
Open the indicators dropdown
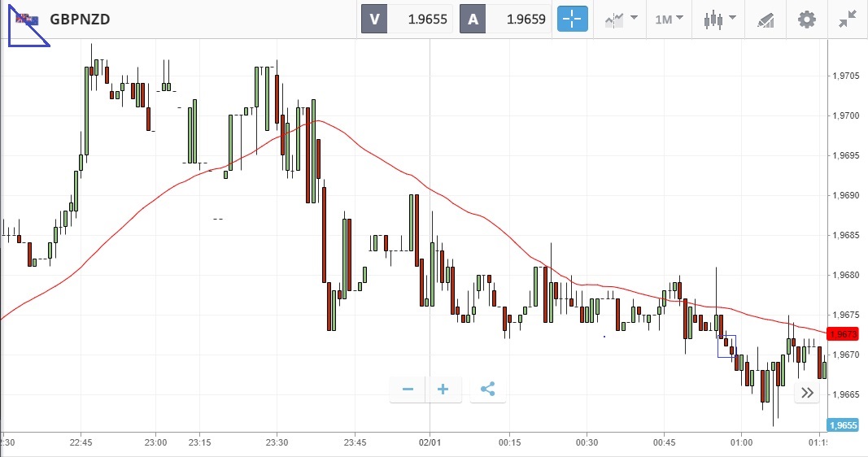[x=621, y=19]
